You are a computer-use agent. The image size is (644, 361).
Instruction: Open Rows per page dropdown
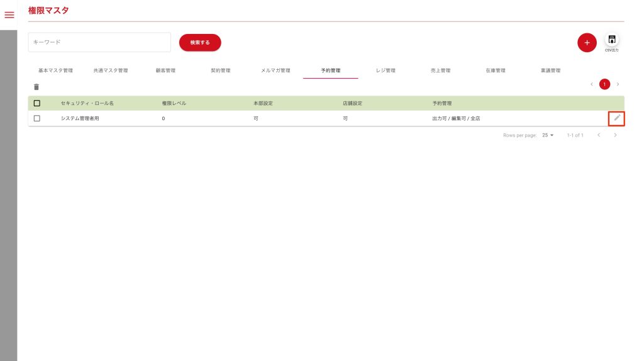click(547, 135)
